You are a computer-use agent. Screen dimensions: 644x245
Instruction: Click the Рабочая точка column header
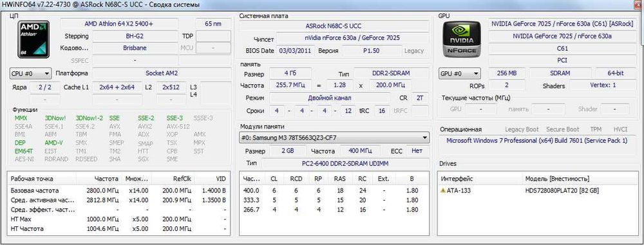point(42,179)
